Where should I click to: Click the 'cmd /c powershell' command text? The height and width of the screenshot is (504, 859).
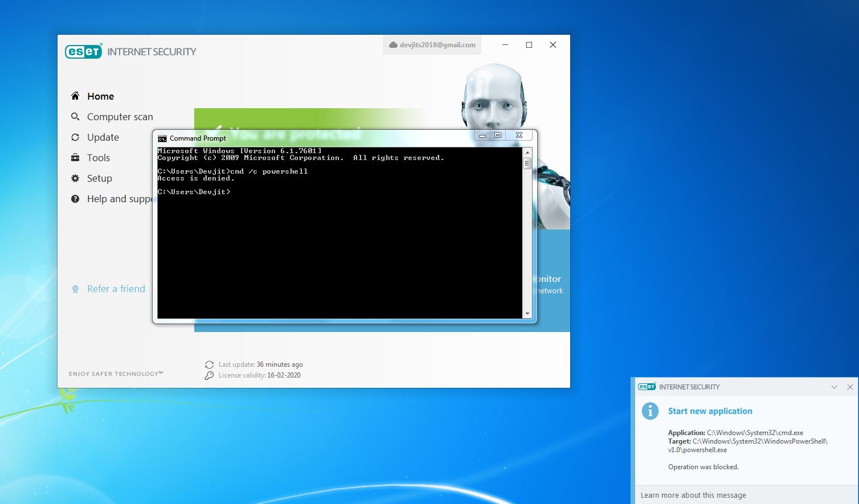click(269, 171)
